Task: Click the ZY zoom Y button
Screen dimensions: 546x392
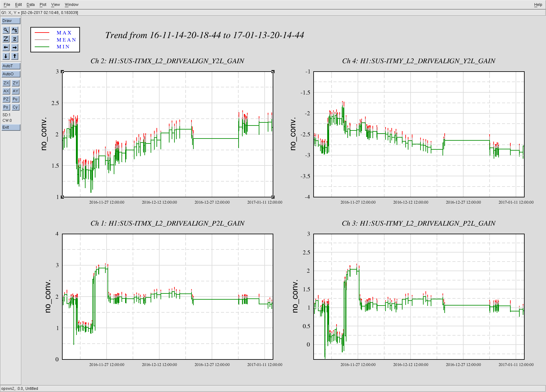Action: pyautogui.click(x=15, y=83)
